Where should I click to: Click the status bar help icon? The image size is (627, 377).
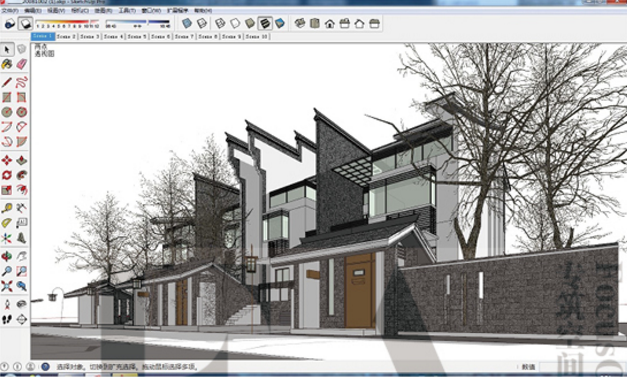(45, 366)
